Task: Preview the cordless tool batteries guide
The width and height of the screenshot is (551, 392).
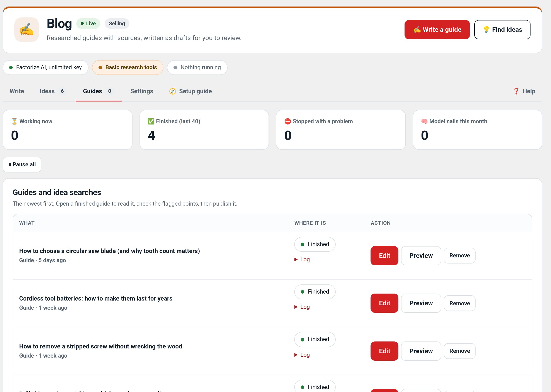Action: click(421, 303)
